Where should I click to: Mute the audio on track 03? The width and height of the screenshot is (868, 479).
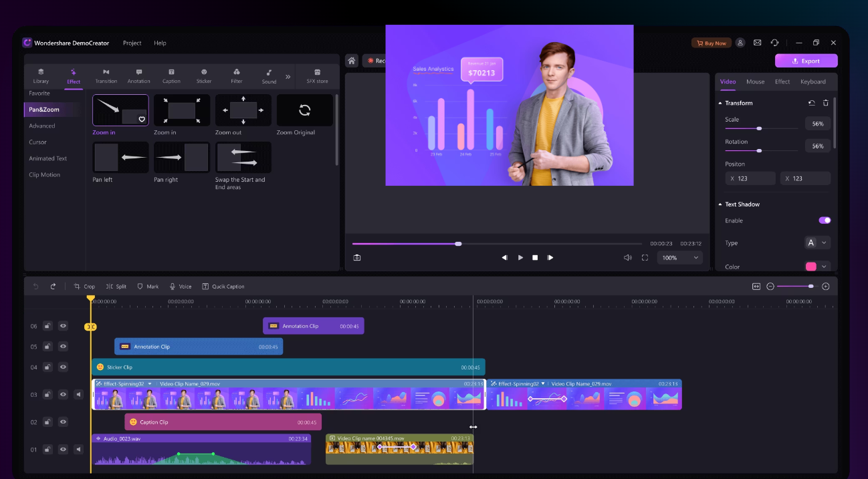[78, 394]
